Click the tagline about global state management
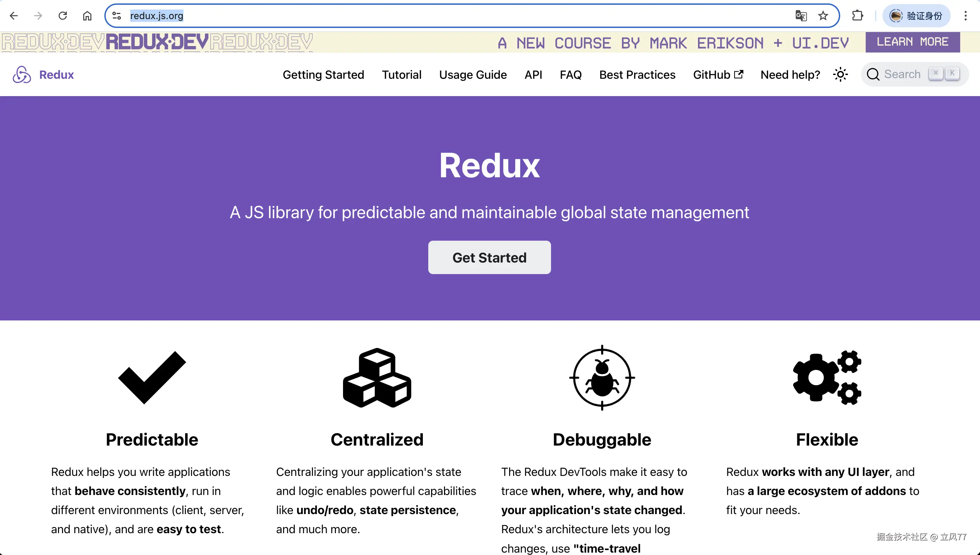980x555 pixels. point(489,212)
